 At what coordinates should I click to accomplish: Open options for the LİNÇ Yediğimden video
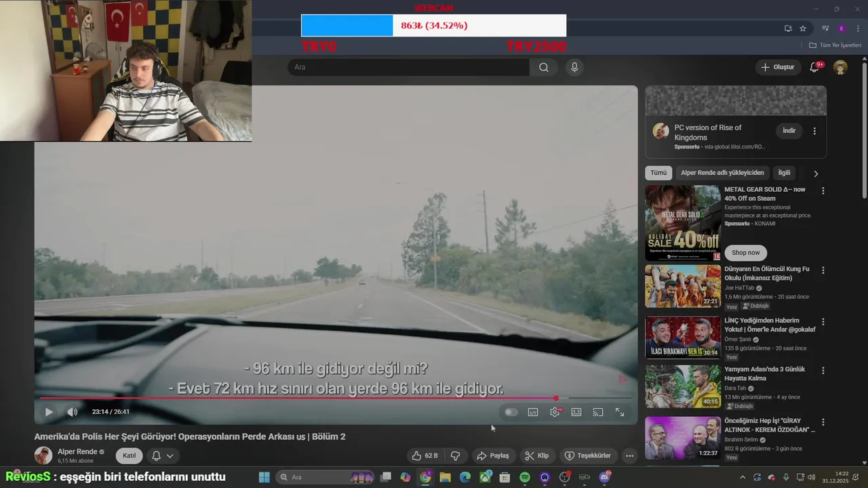pos(823,322)
